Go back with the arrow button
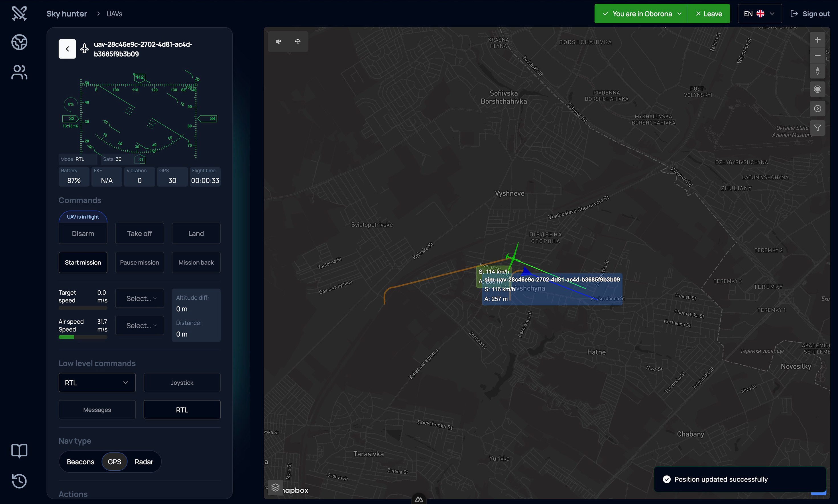Image resolution: width=838 pixels, height=504 pixels. coord(67,49)
